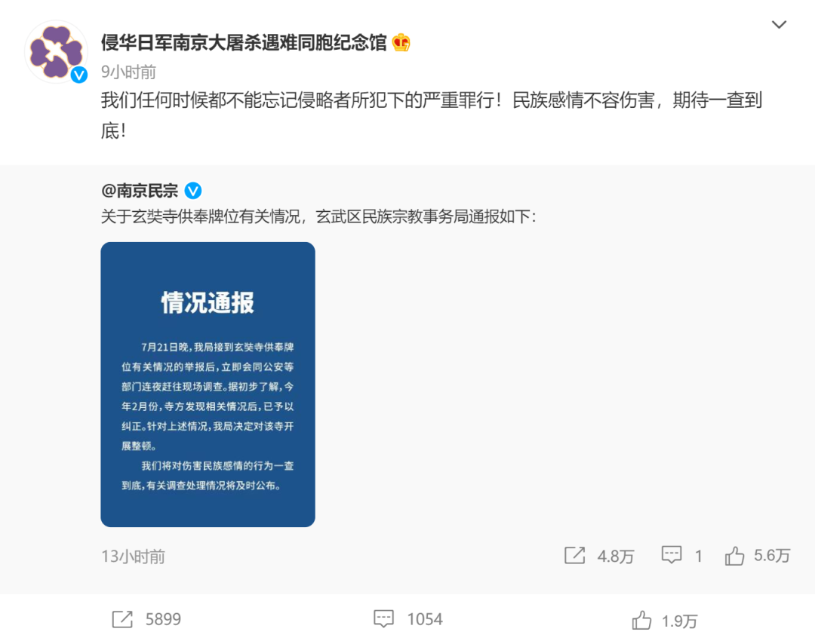Open the memorial hall's profile avatar
The image size is (815, 644).
(56, 52)
